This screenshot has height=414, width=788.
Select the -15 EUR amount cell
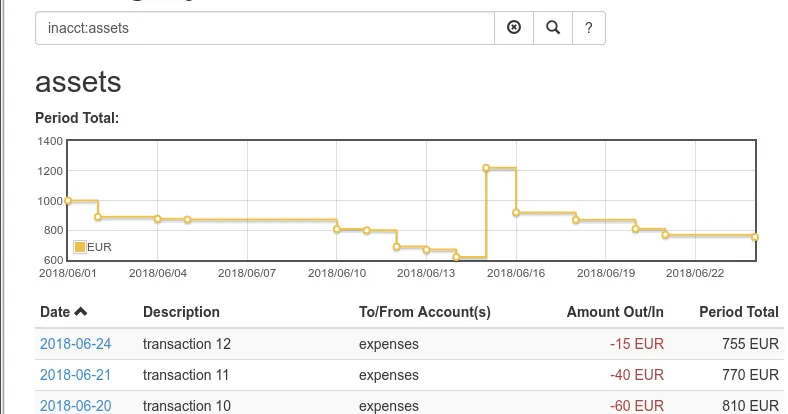pyautogui.click(x=636, y=344)
